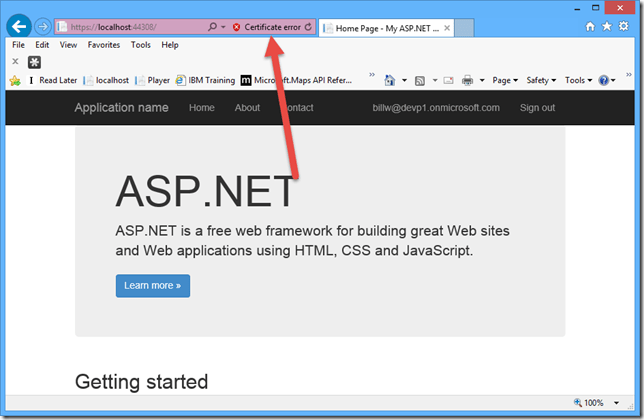
Task: Click the localhost URL address field
Action: (x=130, y=27)
